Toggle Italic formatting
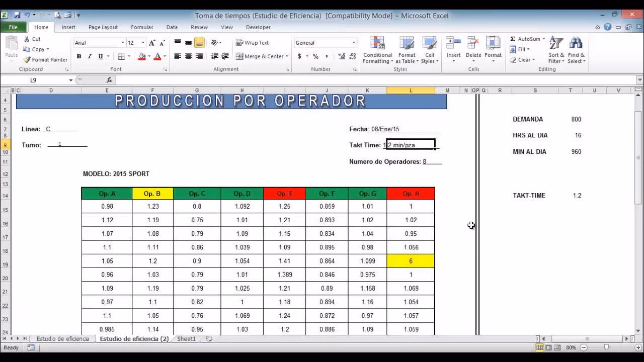The height and width of the screenshot is (362, 644). 90,56
